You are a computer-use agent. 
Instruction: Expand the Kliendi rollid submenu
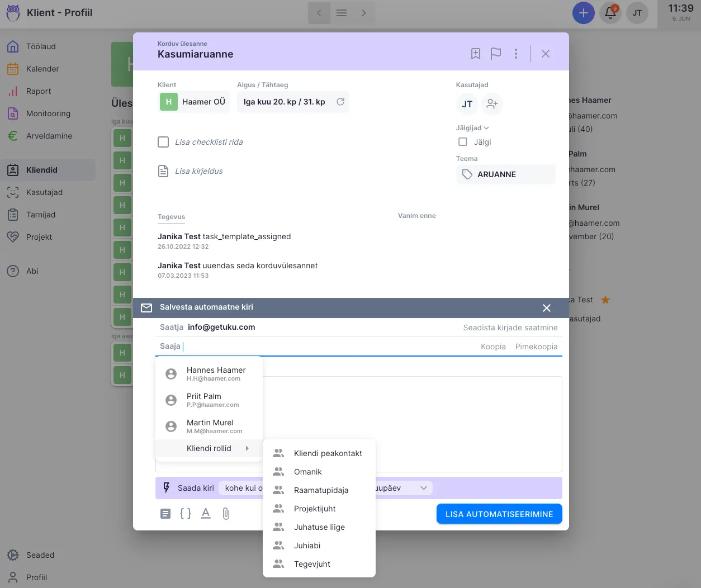point(209,448)
